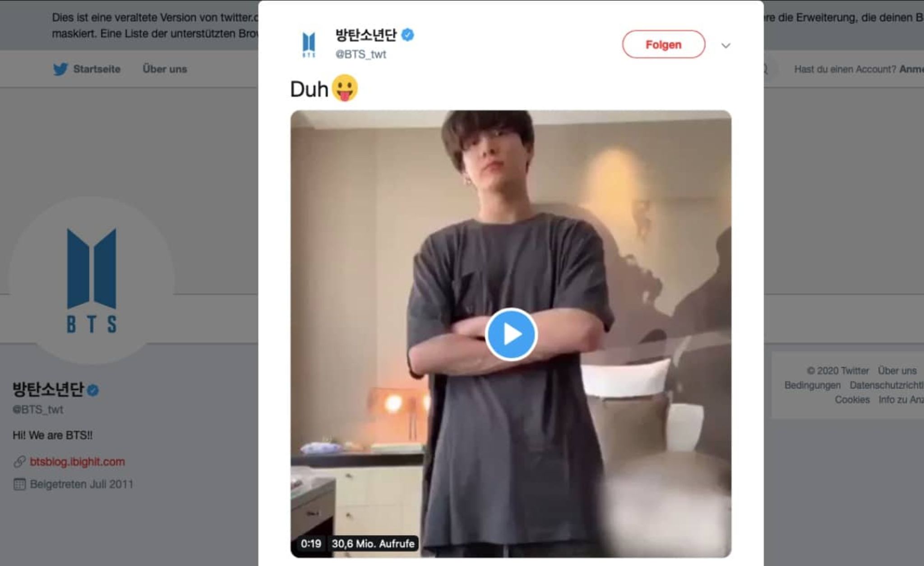The image size is (924, 566).
Task: Open the btsblog.ibighit.com link
Action: pos(77,461)
